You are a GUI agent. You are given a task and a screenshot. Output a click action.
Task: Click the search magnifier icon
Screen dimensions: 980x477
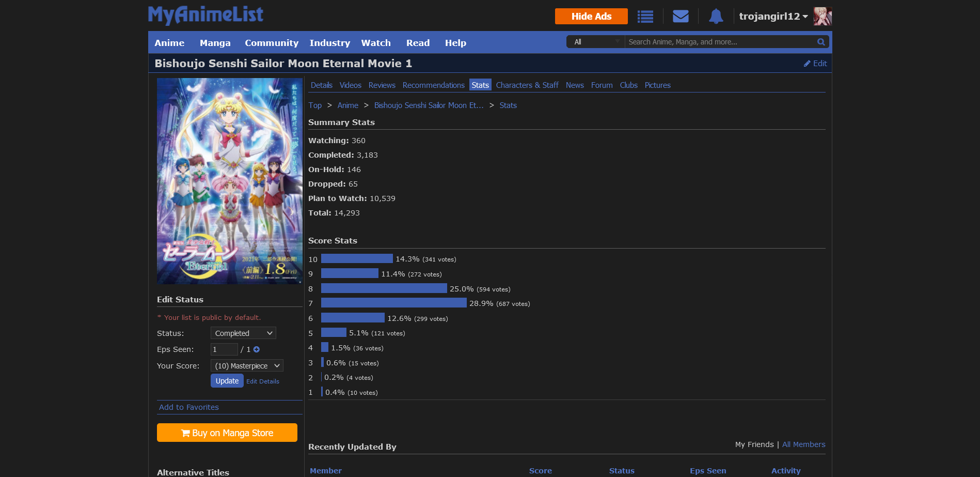[821, 42]
